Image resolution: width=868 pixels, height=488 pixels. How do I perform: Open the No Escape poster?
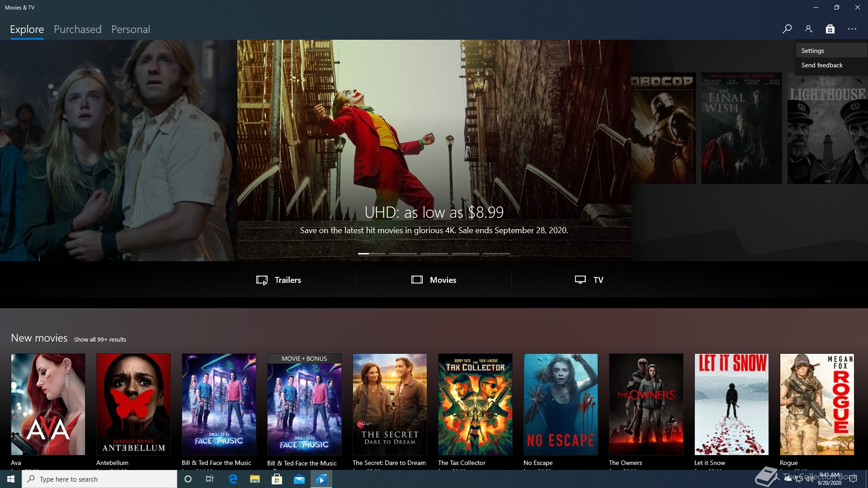coord(561,404)
